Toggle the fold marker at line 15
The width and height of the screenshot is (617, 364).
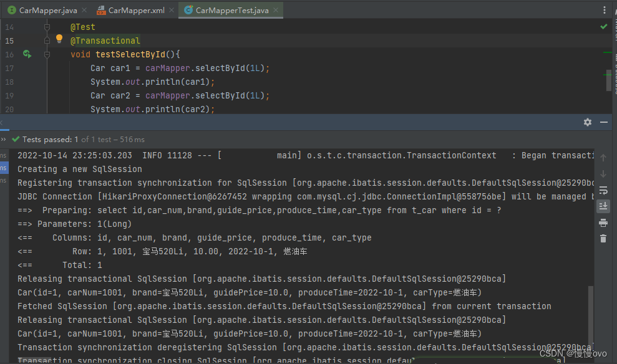pyautogui.click(x=47, y=41)
